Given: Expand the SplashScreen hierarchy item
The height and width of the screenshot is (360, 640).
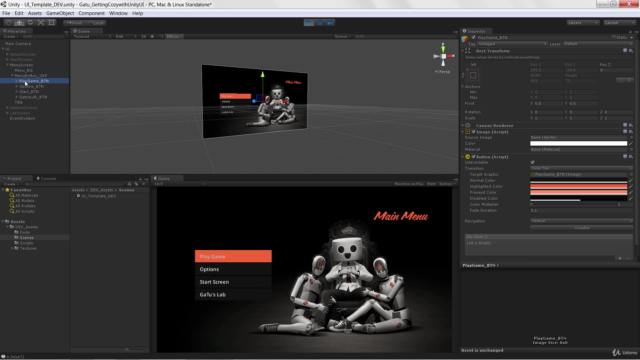Looking at the screenshot, I should click(7, 54).
